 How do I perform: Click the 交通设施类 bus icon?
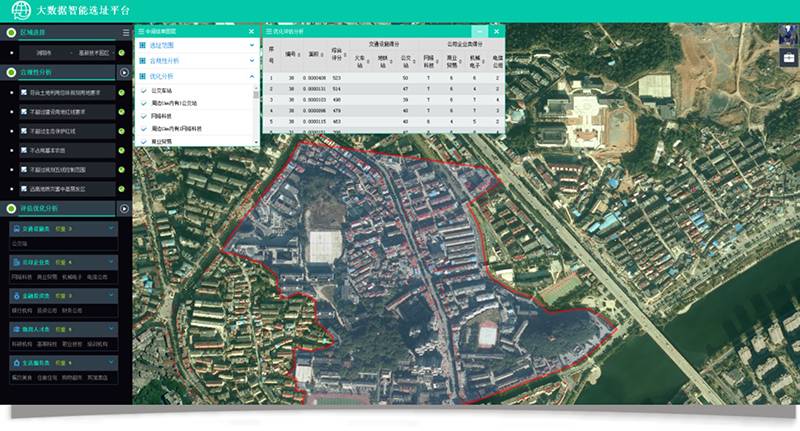(x=14, y=229)
